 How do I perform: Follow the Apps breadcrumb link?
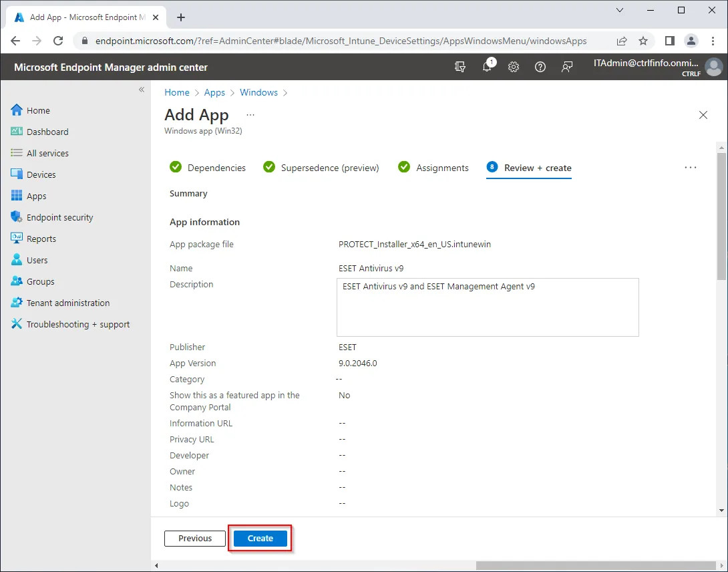pos(214,92)
